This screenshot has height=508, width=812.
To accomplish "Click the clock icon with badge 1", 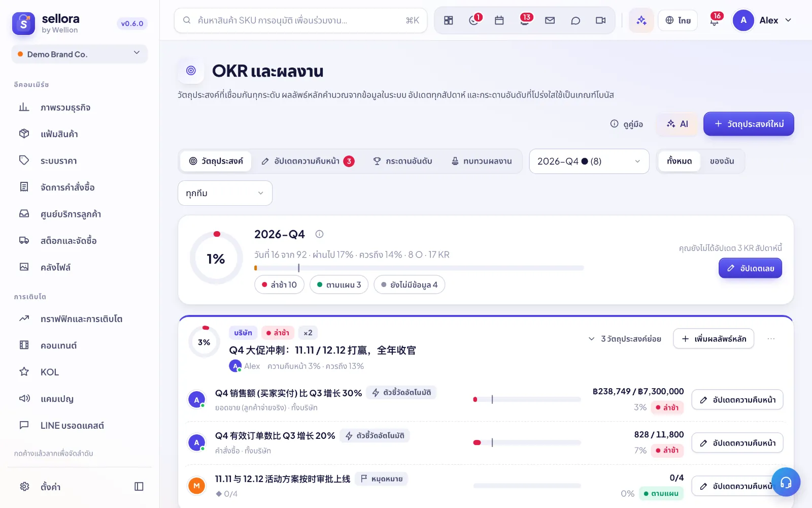I will pos(474,20).
